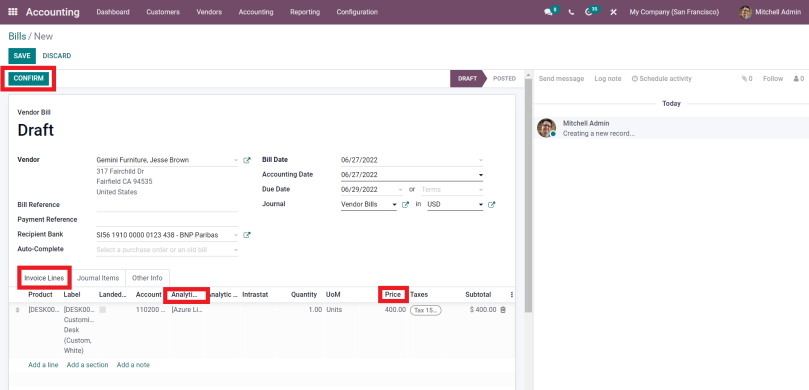Delete the DESK invoice line with trash icon
The width and height of the screenshot is (809, 390).
pyautogui.click(x=503, y=310)
